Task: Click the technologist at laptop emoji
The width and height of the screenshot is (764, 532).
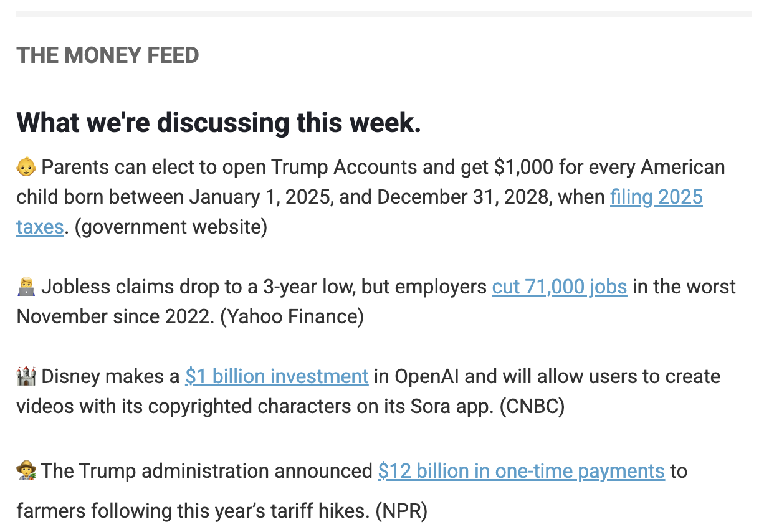Action: (26, 287)
